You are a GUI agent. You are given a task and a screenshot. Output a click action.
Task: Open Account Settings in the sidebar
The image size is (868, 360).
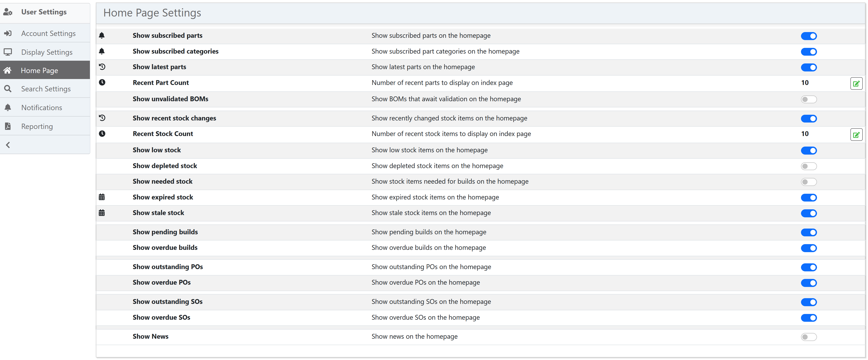[48, 33]
